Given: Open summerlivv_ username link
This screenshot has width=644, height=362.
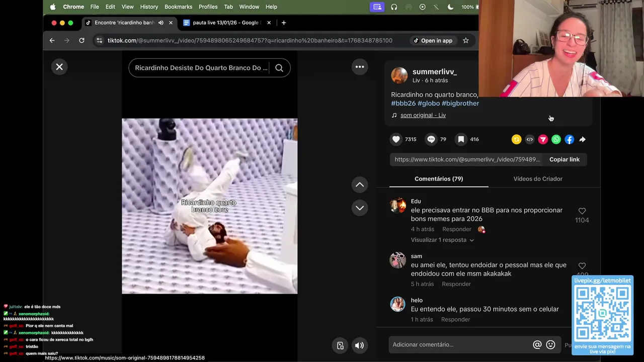Looking at the screenshot, I should pyautogui.click(x=434, y=72).
